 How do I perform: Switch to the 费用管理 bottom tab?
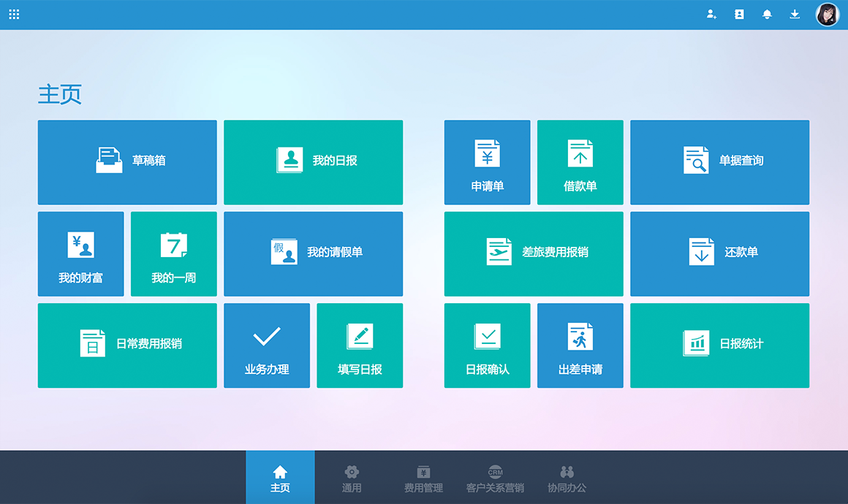click(x=423, y=478)
